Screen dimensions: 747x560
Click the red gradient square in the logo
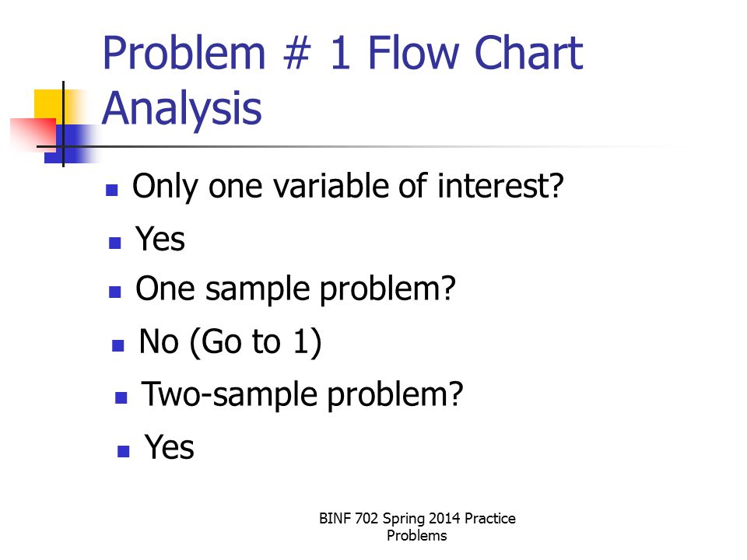pos(33,134)
